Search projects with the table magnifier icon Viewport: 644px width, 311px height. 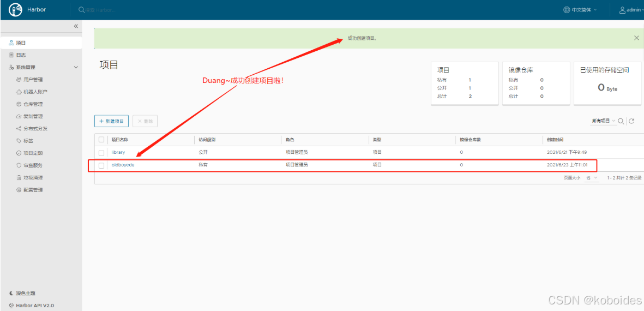tap(621, 121)
